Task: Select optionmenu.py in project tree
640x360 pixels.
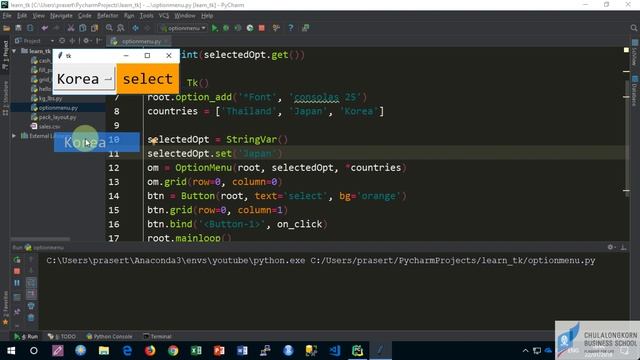Action: (58, 108)
